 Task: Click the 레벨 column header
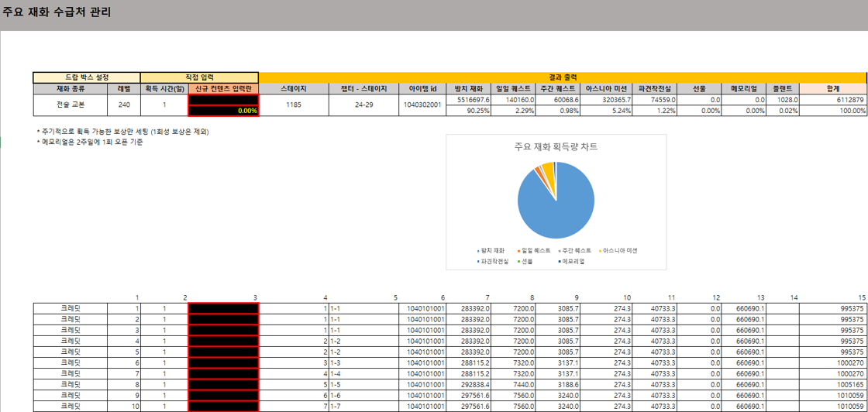(x=124, y=88)
